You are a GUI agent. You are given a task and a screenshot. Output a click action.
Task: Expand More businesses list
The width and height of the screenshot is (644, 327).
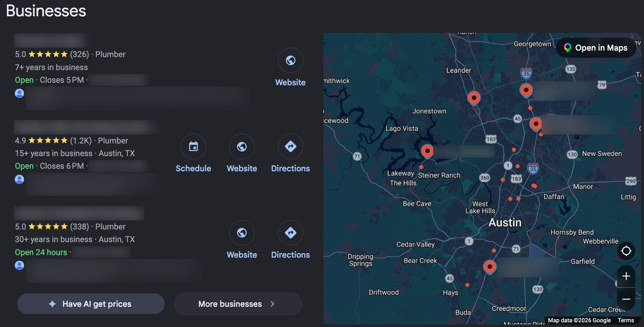tap(238, 304)
